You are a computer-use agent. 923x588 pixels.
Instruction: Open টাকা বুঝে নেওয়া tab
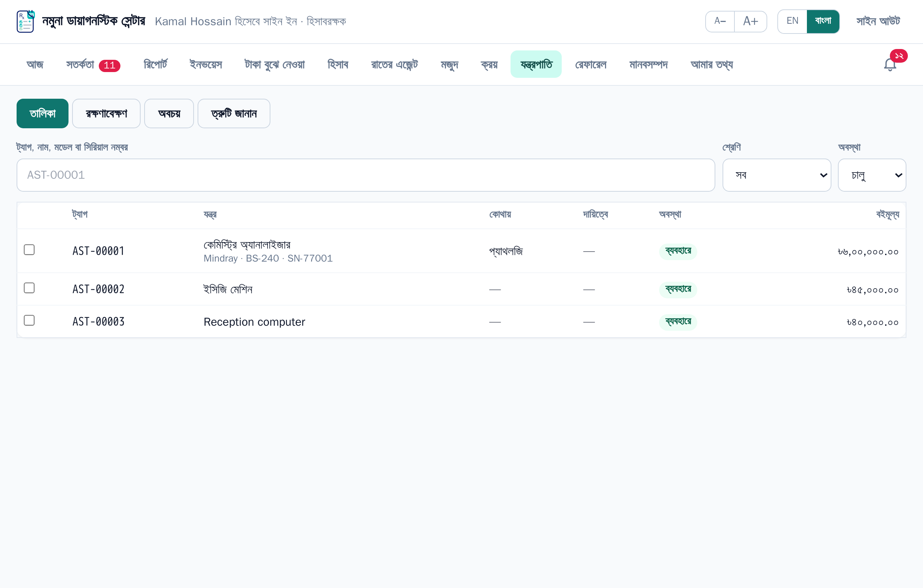click(x=274, y=64)
